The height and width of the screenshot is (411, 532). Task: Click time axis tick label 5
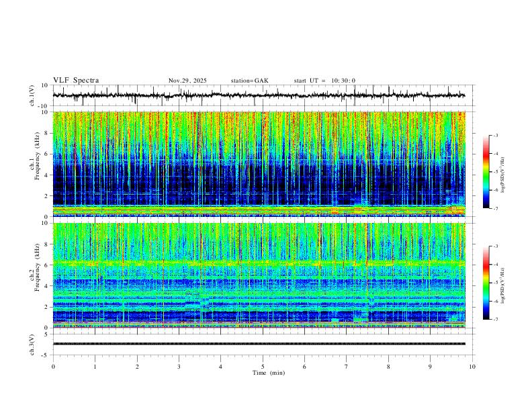263,367
